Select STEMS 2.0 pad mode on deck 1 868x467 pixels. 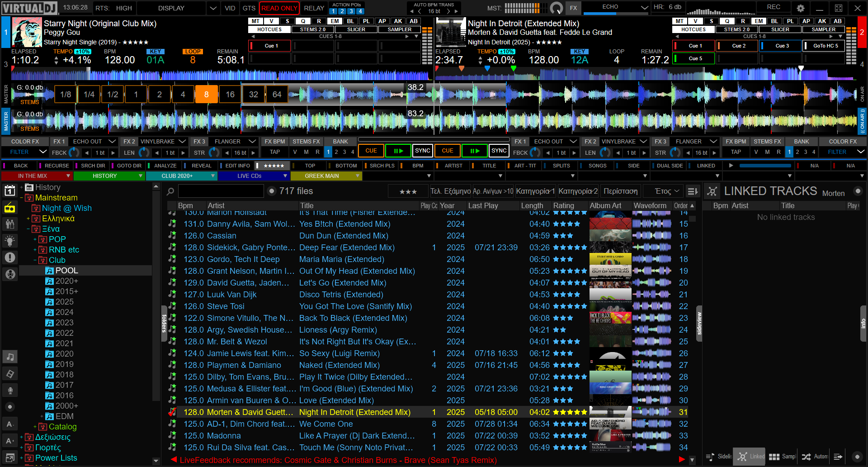pos(313,29)
